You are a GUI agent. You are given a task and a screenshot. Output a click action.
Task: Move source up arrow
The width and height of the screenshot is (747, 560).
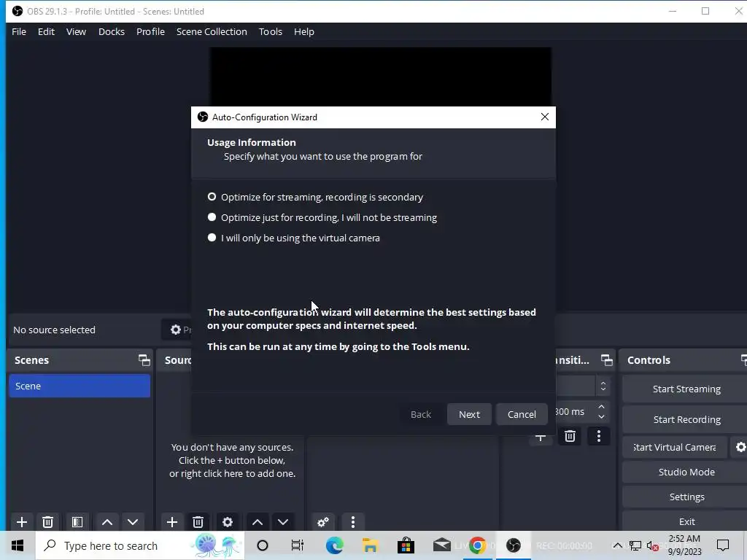[x=258, y=522]
